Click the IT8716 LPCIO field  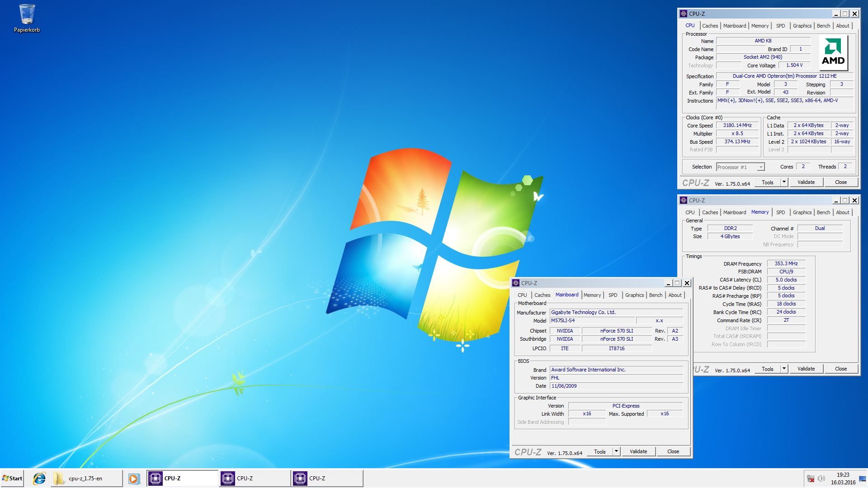(x=617, y=348)
